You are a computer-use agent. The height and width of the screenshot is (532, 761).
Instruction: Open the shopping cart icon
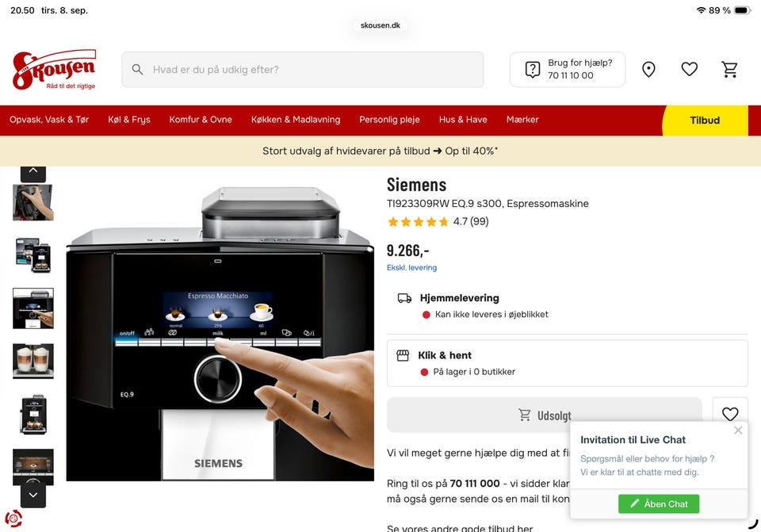[x=729, y=70]
